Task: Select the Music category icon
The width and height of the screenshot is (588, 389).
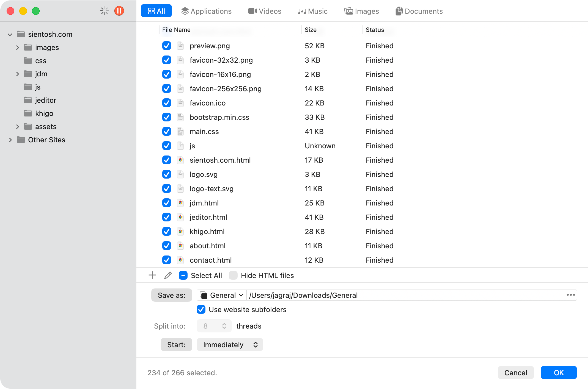Action: click(x=302, y=11)
